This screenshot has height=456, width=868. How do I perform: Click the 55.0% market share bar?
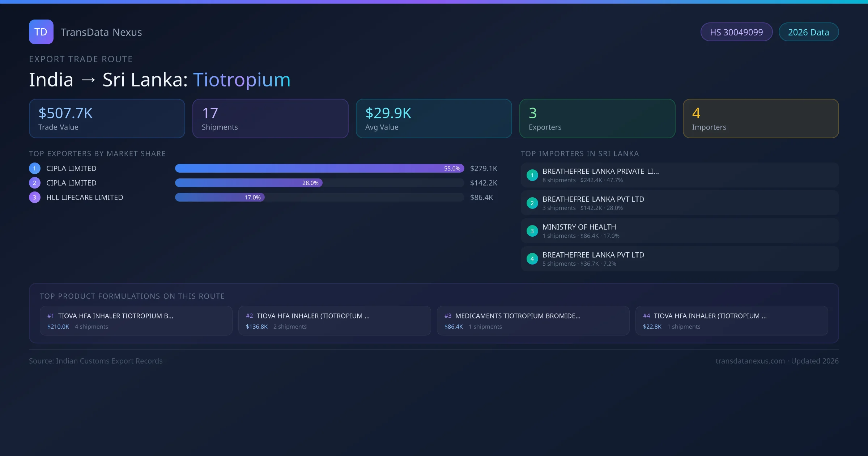[319, 168]
